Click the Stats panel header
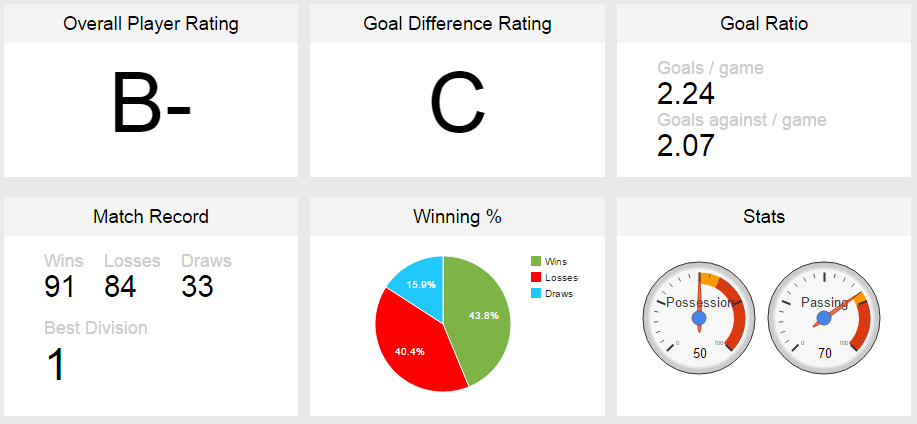Screen dimensions: 917x424 pos(764,216)
